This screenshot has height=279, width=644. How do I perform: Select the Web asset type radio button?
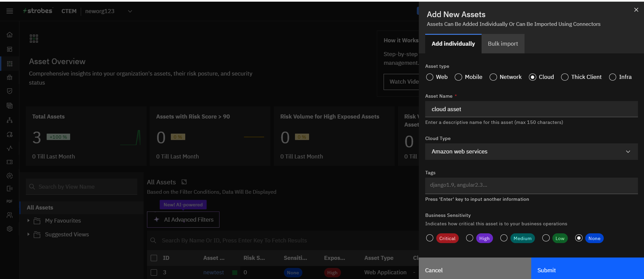(x=430, y=77)
